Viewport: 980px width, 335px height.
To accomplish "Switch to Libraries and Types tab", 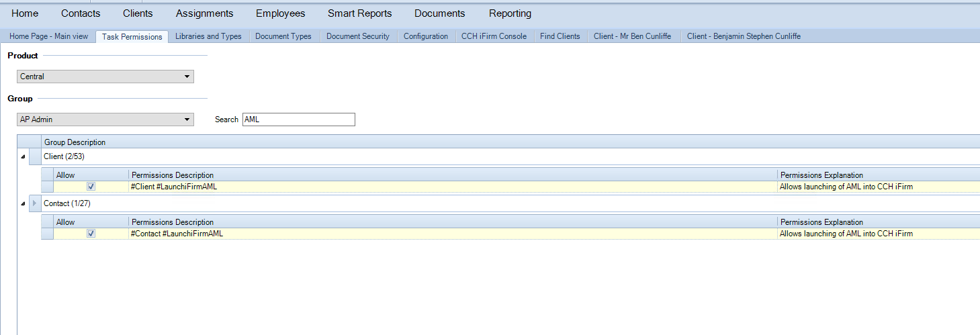I will point(208,36).
